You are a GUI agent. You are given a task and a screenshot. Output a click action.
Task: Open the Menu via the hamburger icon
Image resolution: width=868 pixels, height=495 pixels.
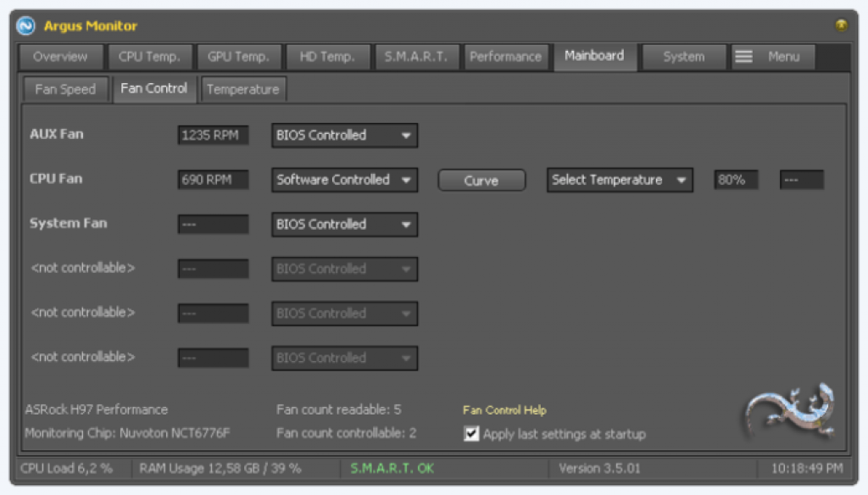[x=744, y=57]
